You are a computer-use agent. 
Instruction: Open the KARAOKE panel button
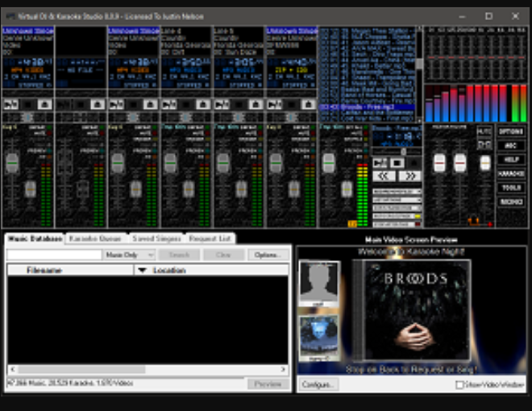[511, 173]
